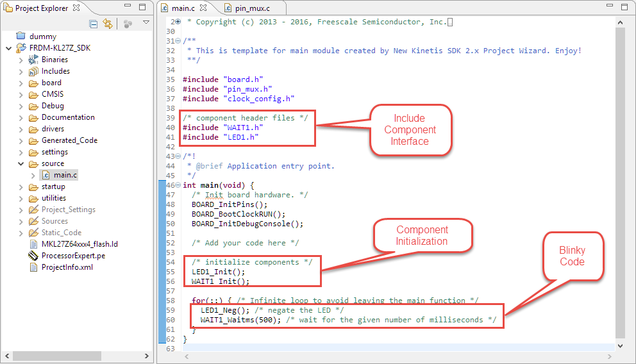The image size is (636, 364).
Task: Toggle Link with Editor in Project Explorer
Action: pyautogui.click(x=108, y=24)
